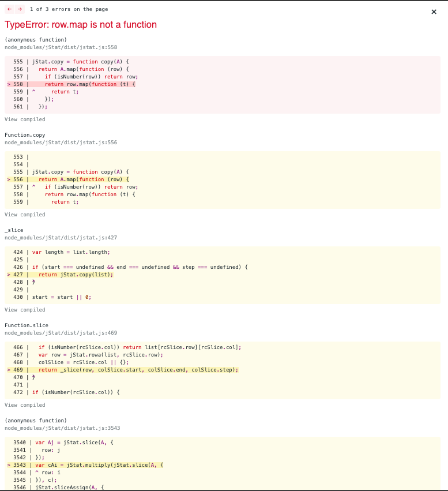
Task: Click 'View compiled' under the _slice frame
Action: coord(25,309)
